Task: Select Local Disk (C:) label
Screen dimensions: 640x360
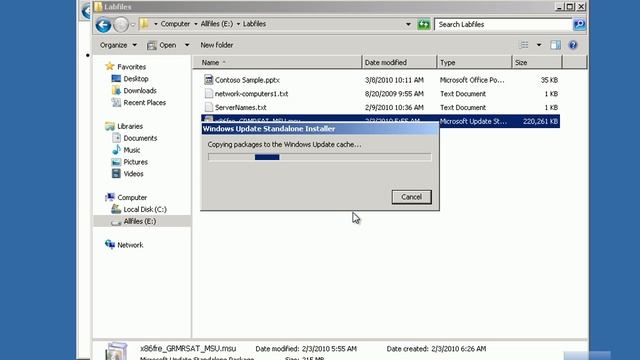Action: tap(145, 209)
